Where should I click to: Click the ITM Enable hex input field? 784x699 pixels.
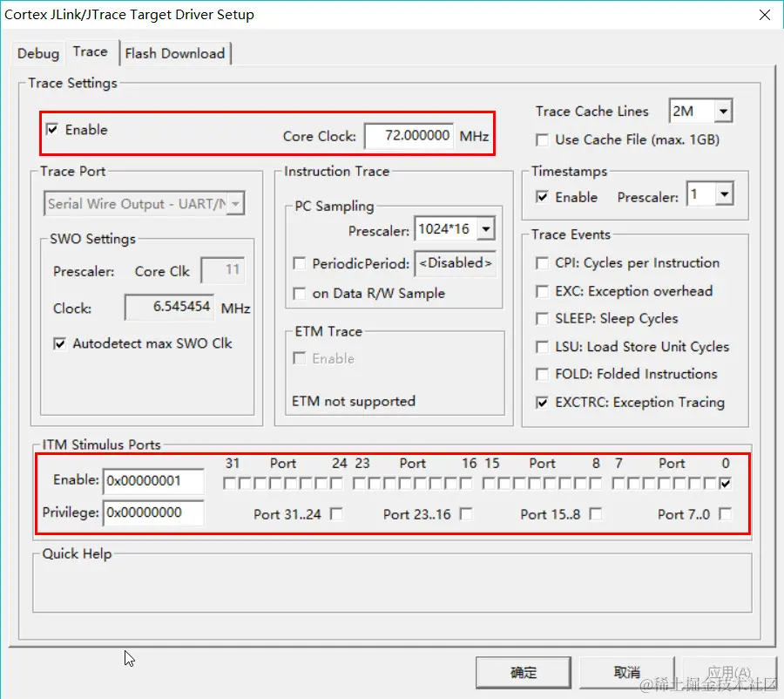[153, 481]
